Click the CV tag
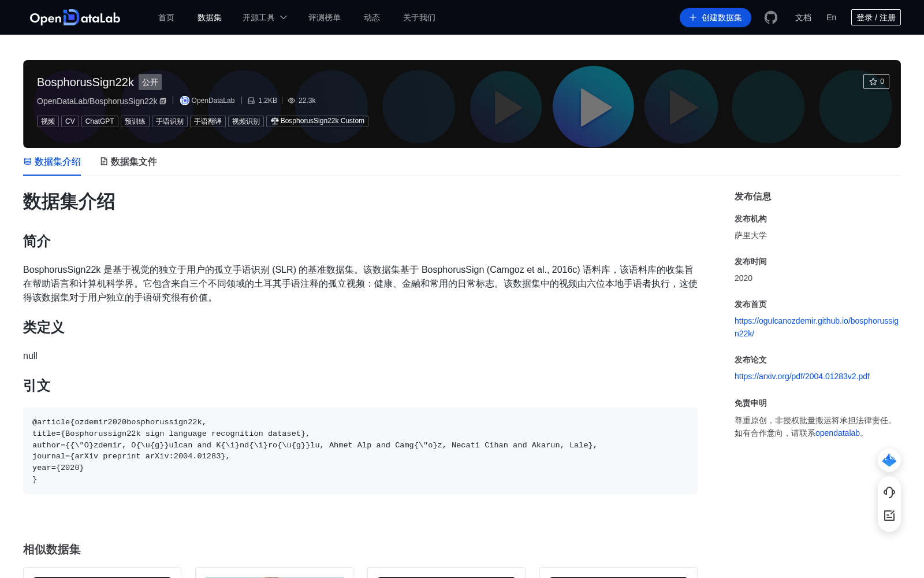This screenshot has width=924, height=578. [70, 121]
